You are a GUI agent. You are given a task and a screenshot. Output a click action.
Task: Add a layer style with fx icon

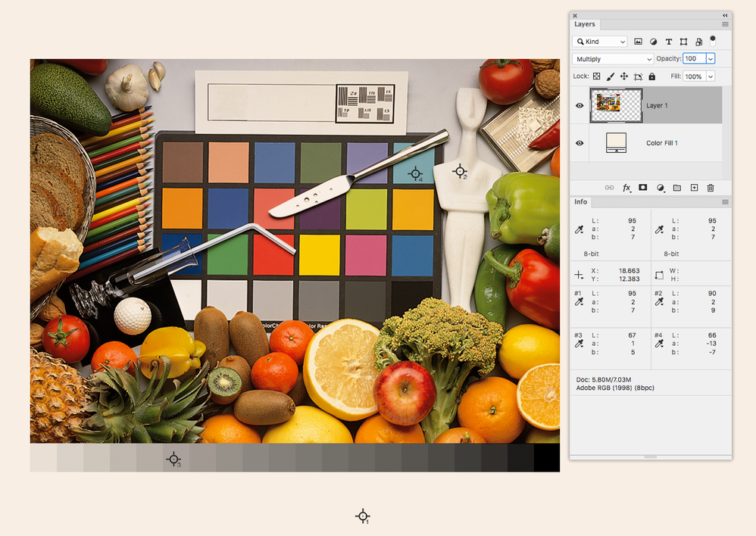626,188
